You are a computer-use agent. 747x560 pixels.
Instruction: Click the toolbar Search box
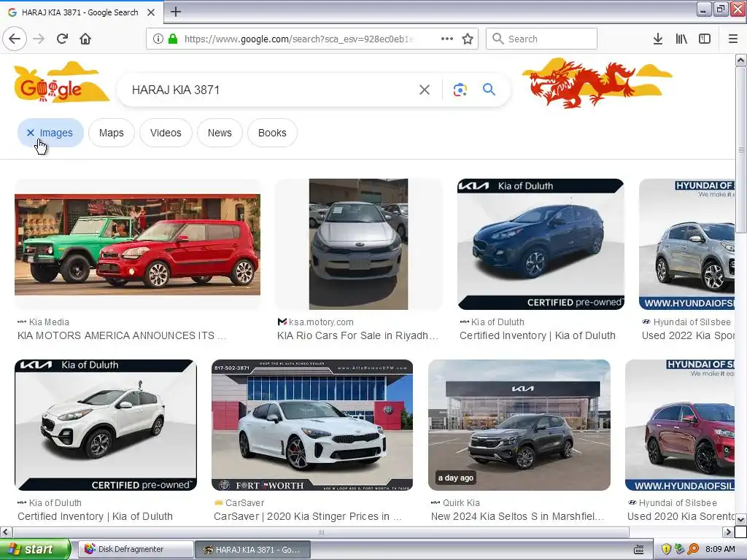tap(542, 39)
